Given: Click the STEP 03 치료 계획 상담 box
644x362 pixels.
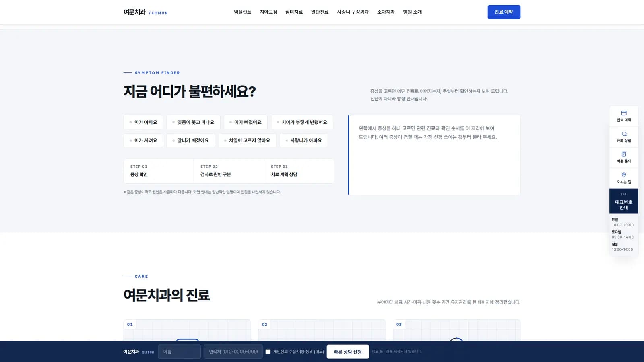Looking at the screenshot, I should (299, 171).
